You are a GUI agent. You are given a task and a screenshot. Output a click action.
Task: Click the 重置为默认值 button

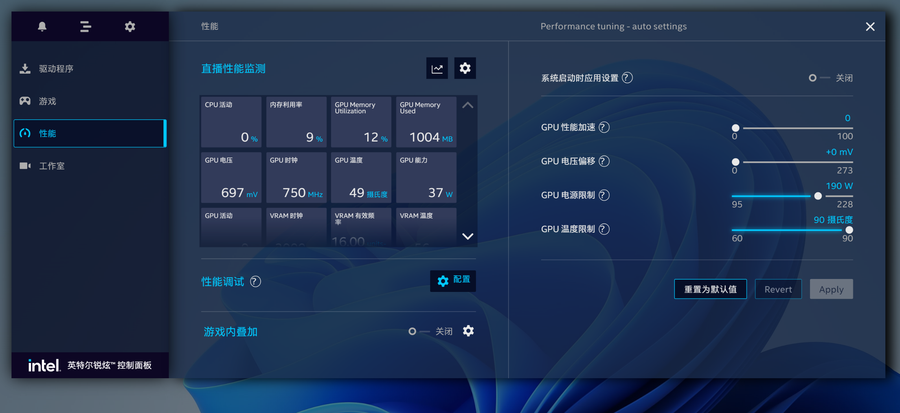pyautogui.click(x=710, y=289)
